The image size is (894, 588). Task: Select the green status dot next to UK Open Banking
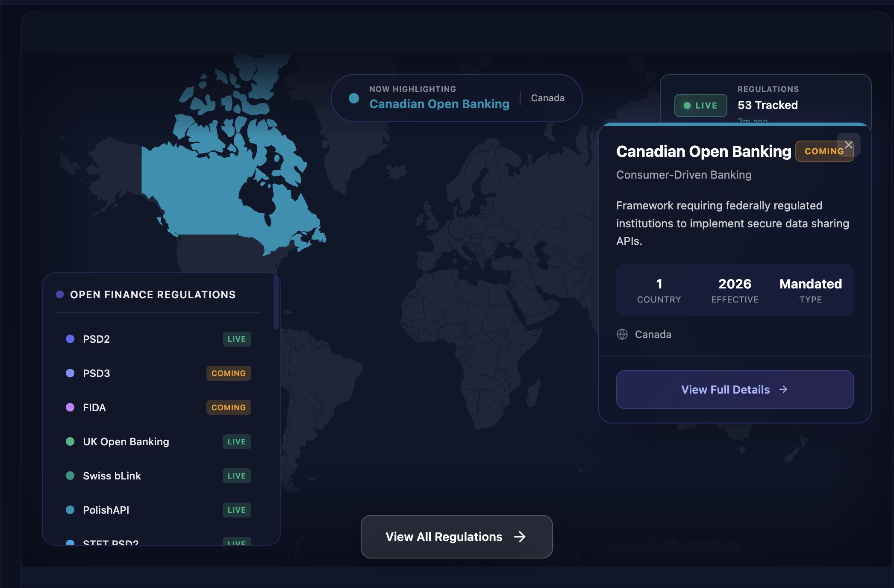tap(70, 441)
